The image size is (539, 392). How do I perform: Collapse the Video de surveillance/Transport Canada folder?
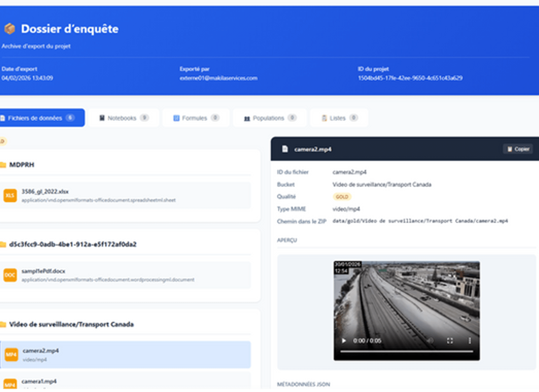71,324
